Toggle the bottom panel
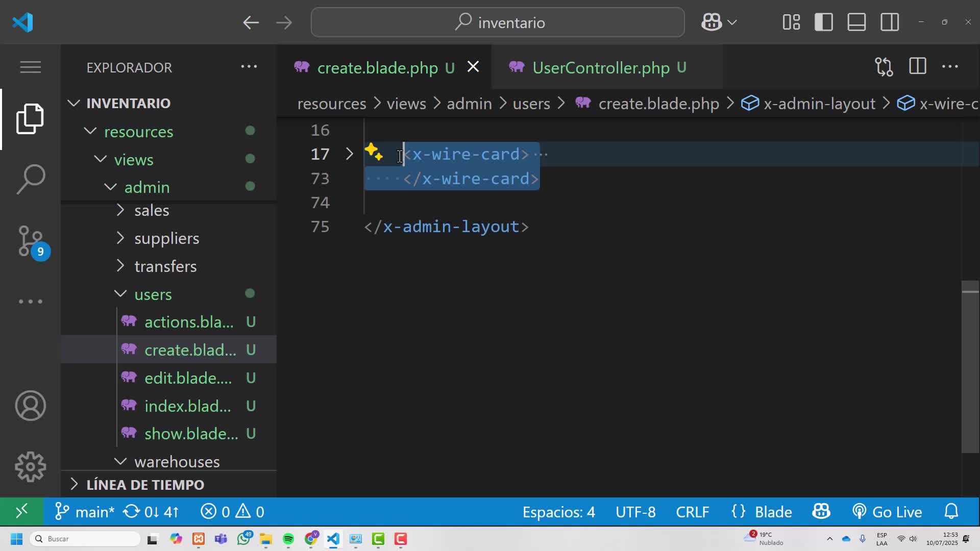This screenshot has width=980, height=551. (x=856, y=22)
